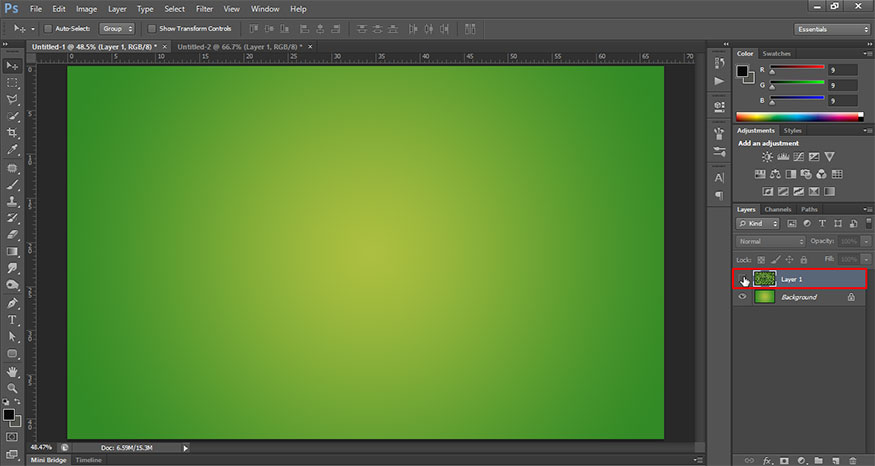This screenshot has width=875, height=466.
Task: Select the Horizontal Type tool
Action: (13, 320)
